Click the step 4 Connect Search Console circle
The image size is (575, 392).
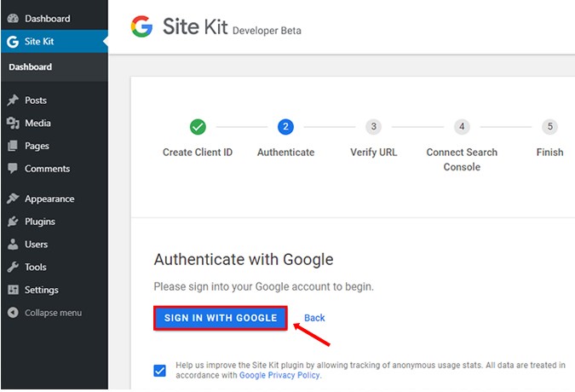tap(462, 127)
